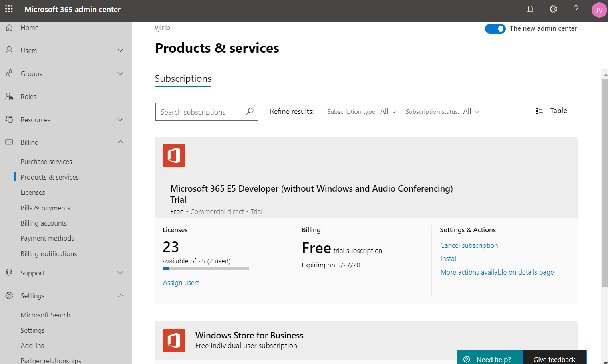Open the app launcher grid icon

[9, 9]
